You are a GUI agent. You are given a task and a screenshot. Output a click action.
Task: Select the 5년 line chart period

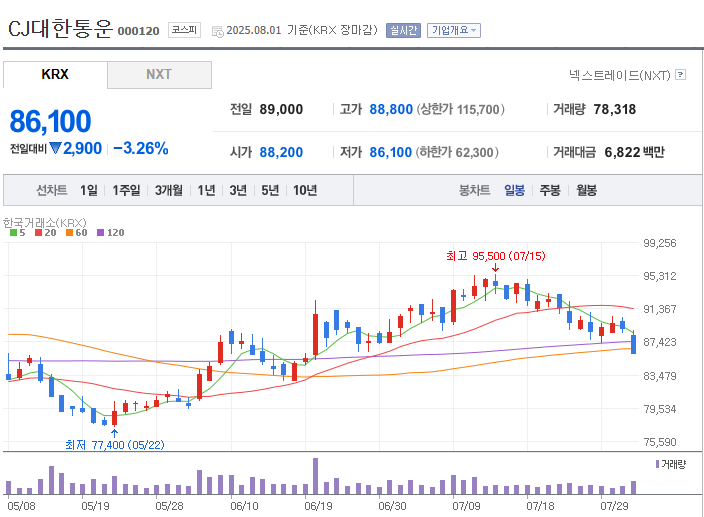(270, 190)
